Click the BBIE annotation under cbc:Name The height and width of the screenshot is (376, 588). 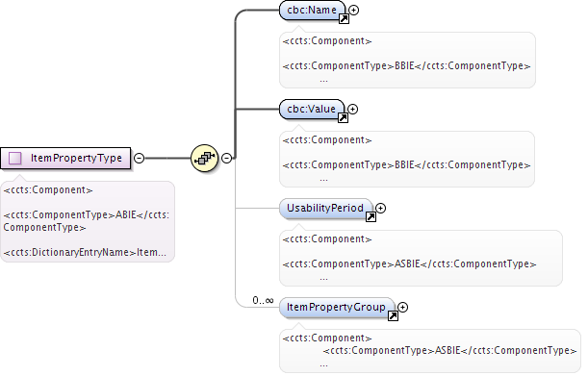pyautogui.click(x=406, y=66)
